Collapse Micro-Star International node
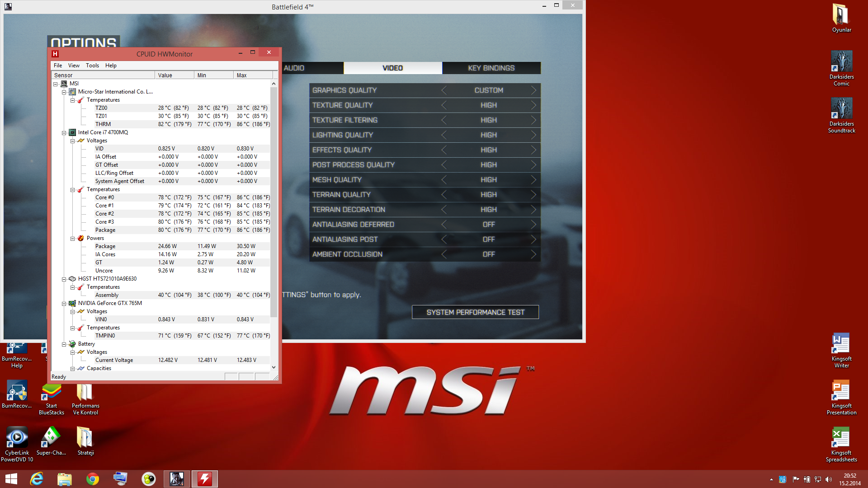This screenshot has width=868, height=488. click(64, 92)
